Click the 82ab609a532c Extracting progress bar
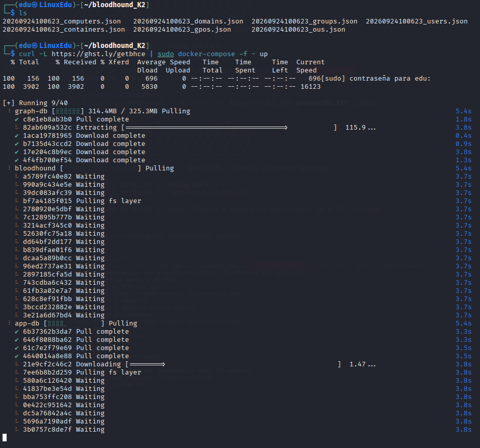The width and height of the screenshot is (480, 448). coord(229,128)
